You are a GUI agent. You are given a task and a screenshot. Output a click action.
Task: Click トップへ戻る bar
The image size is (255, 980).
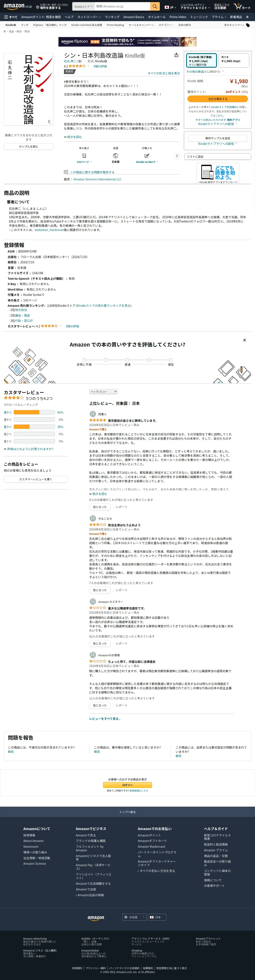coord(127,812)
